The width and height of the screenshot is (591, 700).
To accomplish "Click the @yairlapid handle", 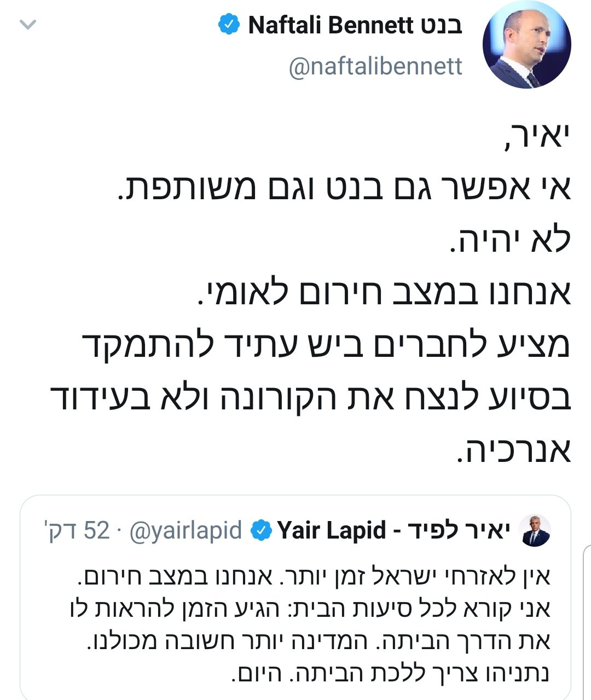I will [186, 530].
